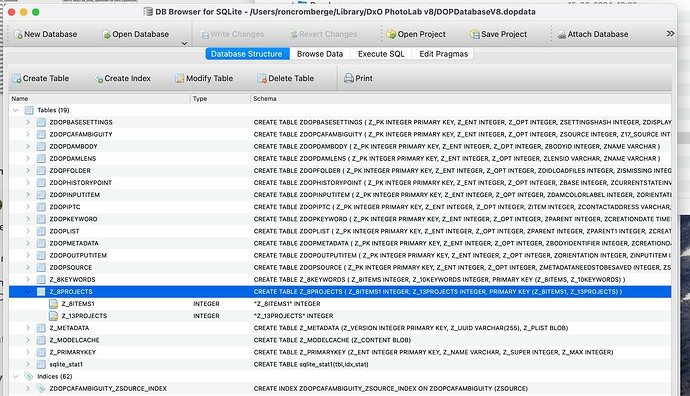Open the Open Database dropdown arrow
The height and width of the screenshot is (396, 690).
[184, 43]
